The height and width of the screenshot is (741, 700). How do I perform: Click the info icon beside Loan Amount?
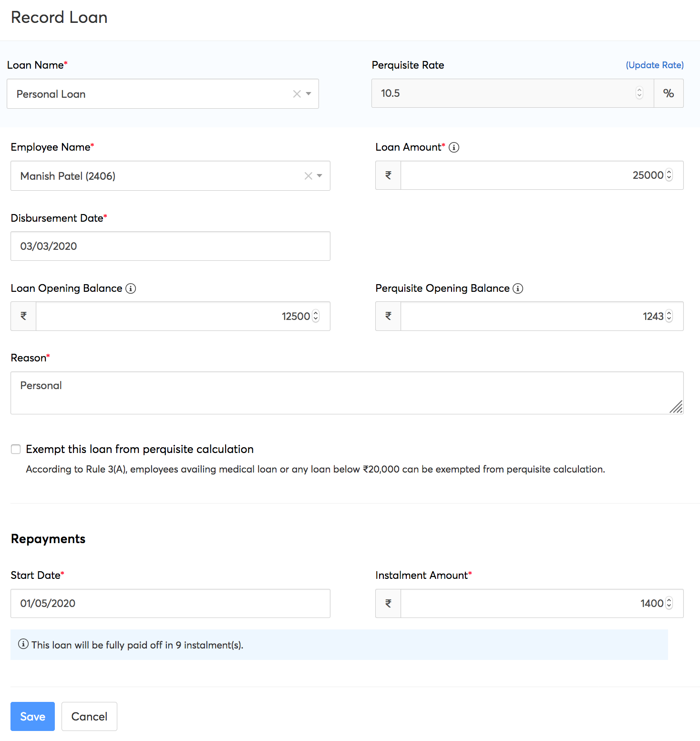[454, 147]
